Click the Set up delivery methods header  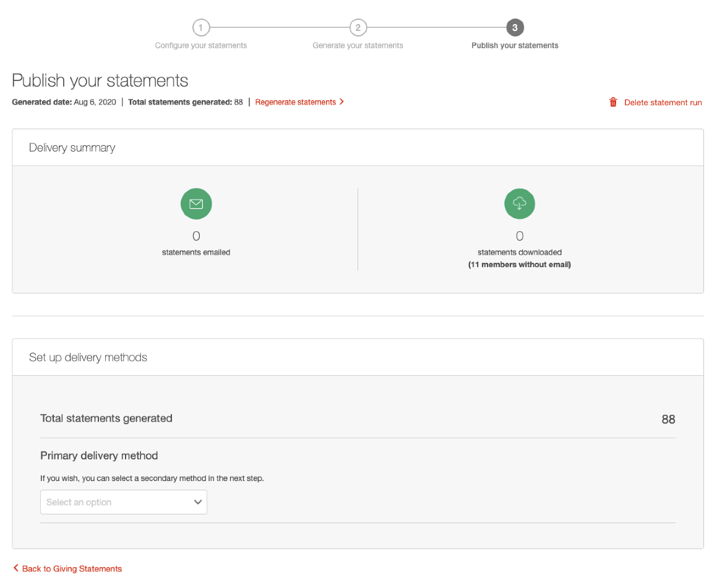[x=88, y=357]
